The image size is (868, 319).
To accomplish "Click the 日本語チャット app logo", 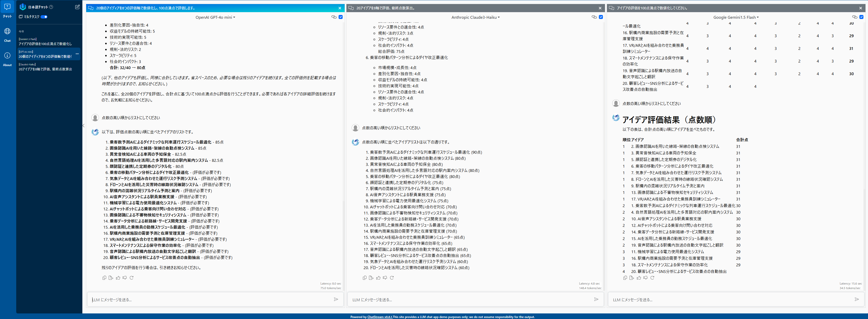I will [x=23, y=7].
